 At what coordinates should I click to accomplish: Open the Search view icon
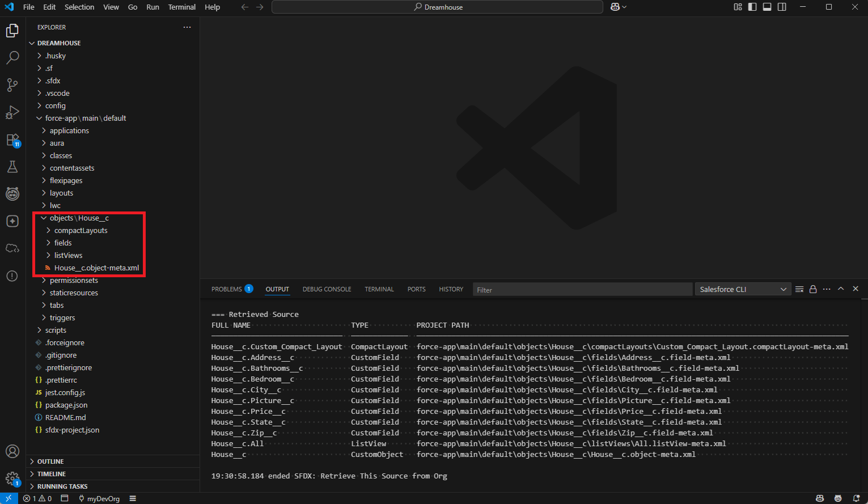(x=12, y=58)
